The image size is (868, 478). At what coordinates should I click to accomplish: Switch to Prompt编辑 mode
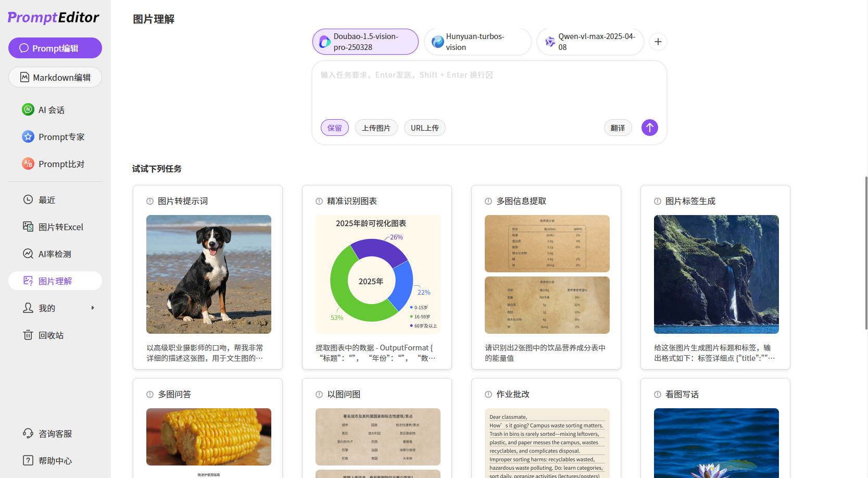point(55,48)
